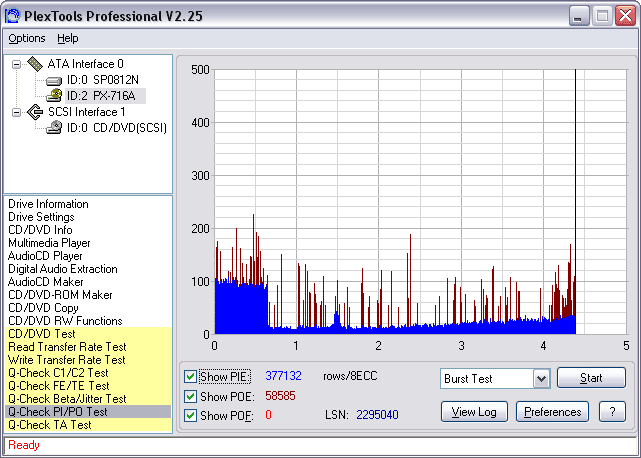Click the ATA Interface 0 controller icon
This screenshot has height=458, width=641.
pyautogui.click(x=35, y=64)
